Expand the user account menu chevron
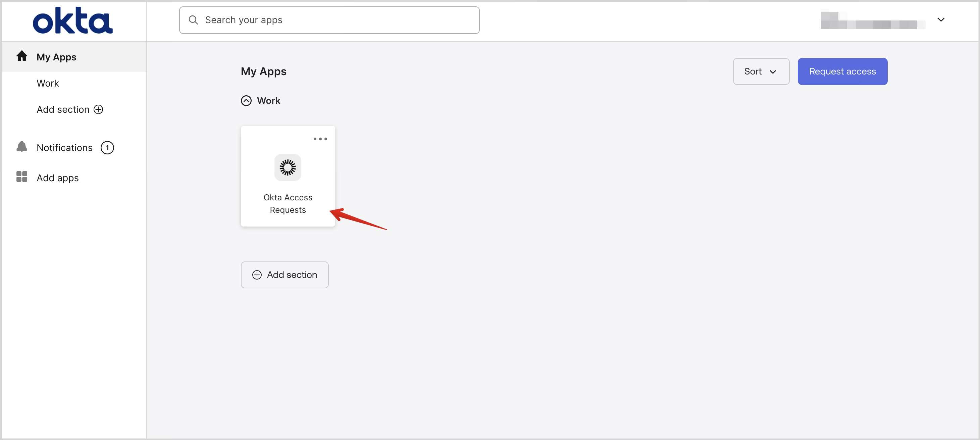The image size is (980, 440). pyautogui.click(x=941, y=20)
